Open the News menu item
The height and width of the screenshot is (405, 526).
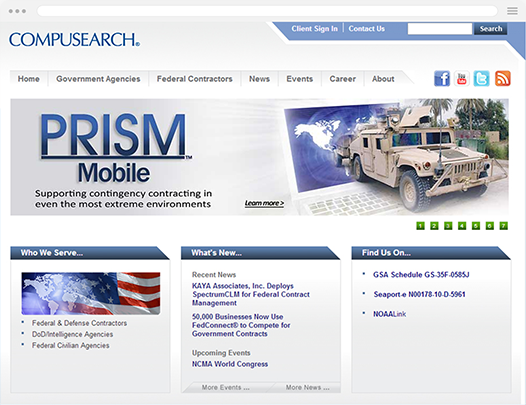pyautogui.click(x=259, y=79)
